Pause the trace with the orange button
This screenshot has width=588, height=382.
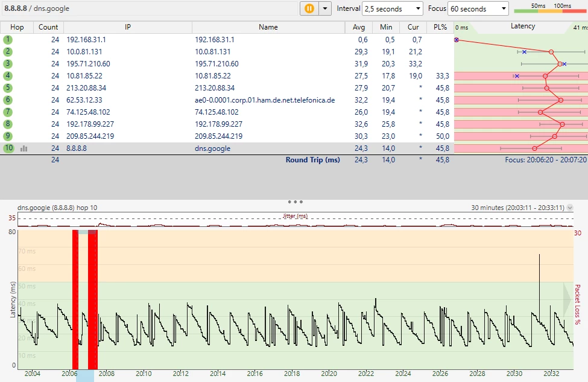[309, 8]
